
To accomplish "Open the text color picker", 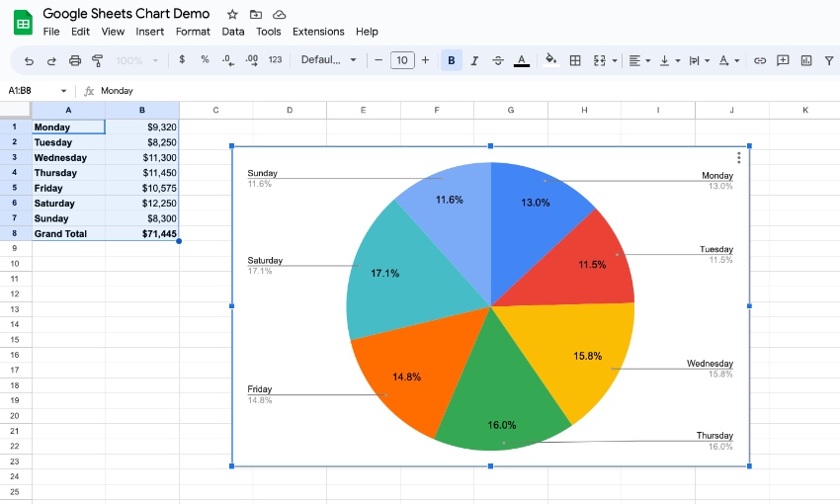I will (x=521, y=60).
